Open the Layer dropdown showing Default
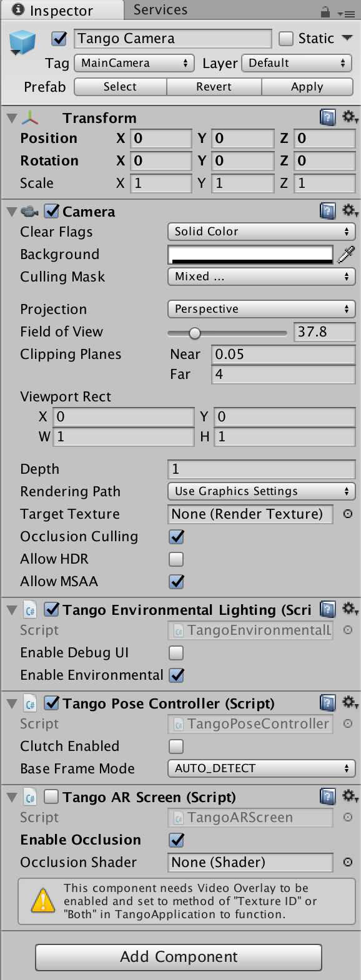Screen dimensions: 361x980 click(297, 63)
